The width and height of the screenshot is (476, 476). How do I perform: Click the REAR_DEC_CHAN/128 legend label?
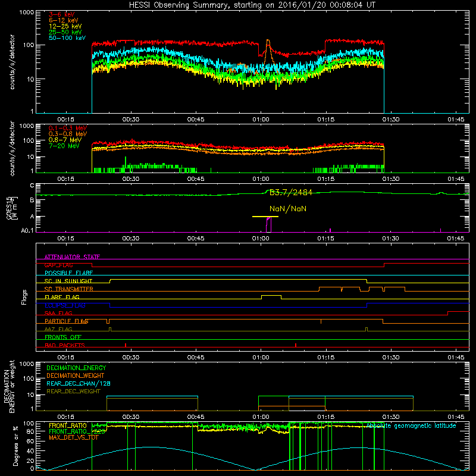[x=79, y=383]
